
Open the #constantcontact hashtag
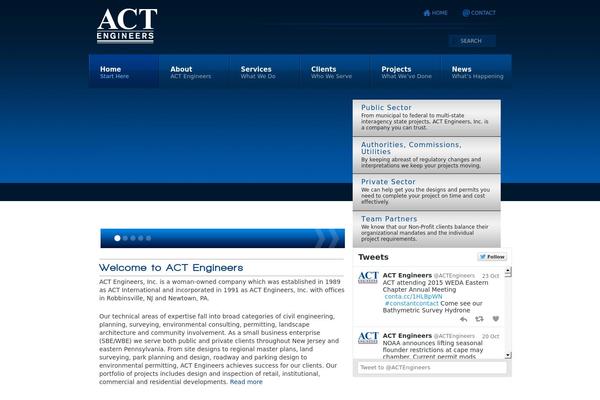411,304
